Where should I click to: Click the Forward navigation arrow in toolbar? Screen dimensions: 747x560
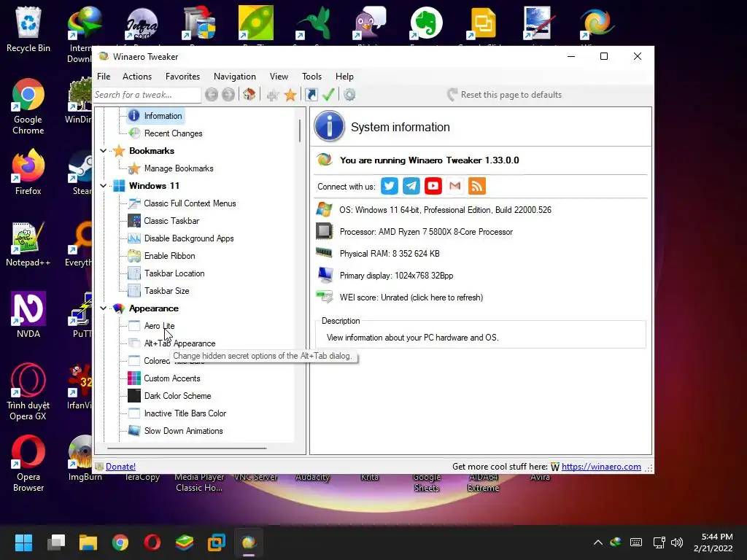tap(228, 95)
